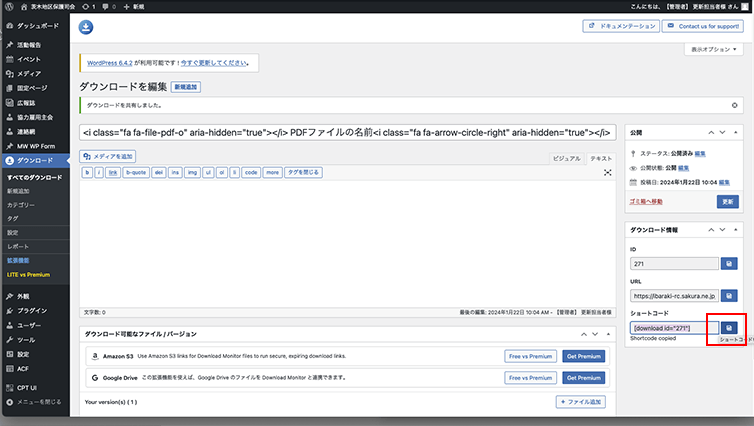Viewport: 754px width, 426px height.
Task: Toggle distraction-free fullscreen editor icon
Action: click(607, 172)
